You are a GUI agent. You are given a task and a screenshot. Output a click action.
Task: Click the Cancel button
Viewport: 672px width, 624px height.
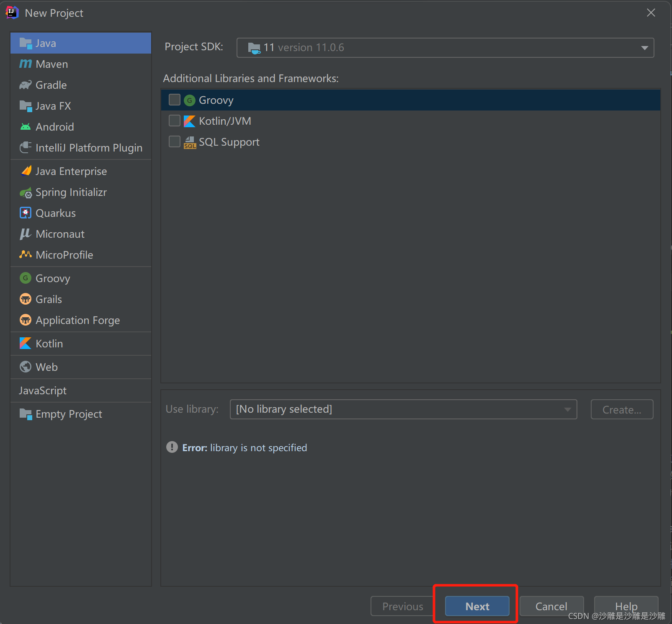coord(551,606)
